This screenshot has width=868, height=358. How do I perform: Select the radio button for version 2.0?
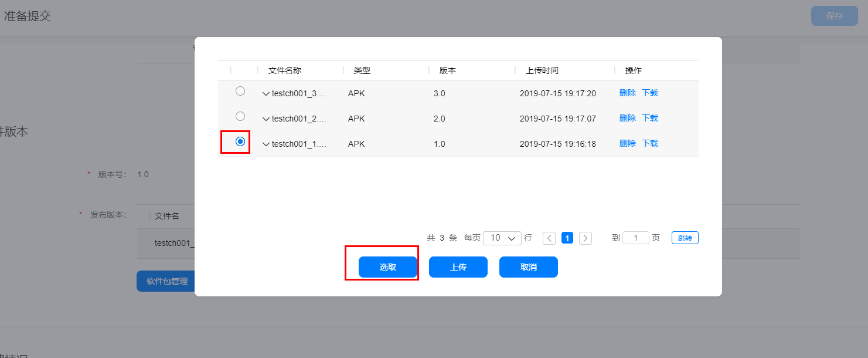point(240,116)
